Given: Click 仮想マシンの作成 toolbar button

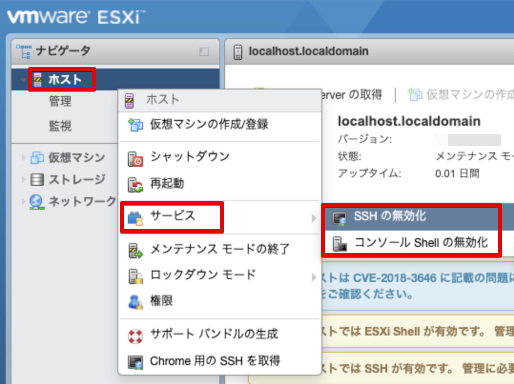Looking at the screenshot, I should pyautogui.click(x=461, y=95).
